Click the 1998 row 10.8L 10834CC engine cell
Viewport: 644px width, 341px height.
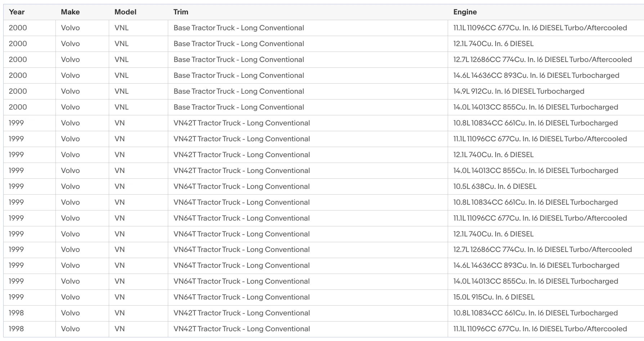click(x=536, y=313)
